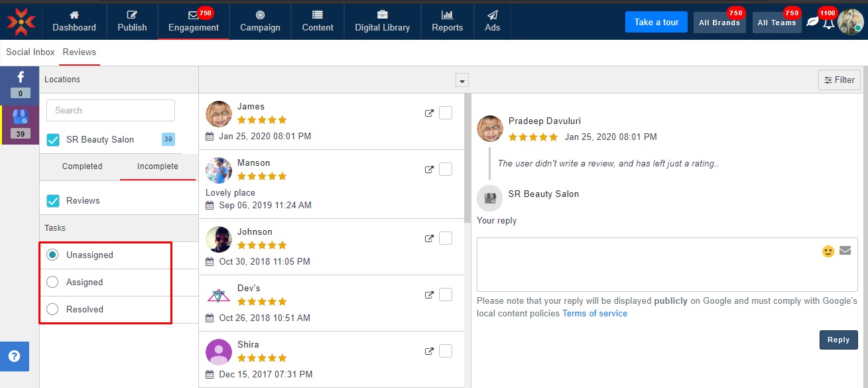
Task: Open the Terms of service link
Action: click(594, 314)
